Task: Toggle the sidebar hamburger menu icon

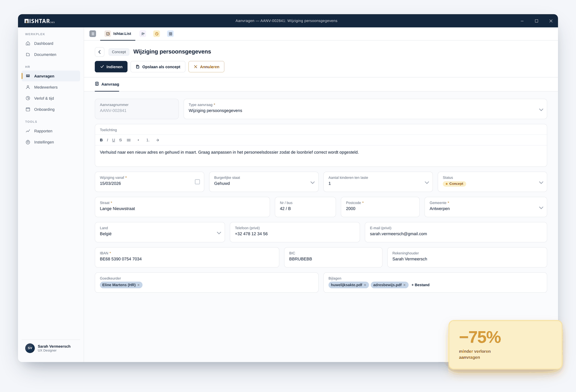Action: pos(93,34)
